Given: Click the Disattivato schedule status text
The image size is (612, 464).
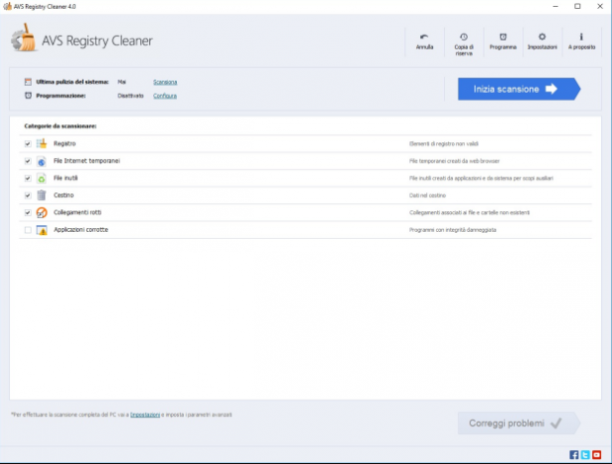Looking at the screenshot, I should pos(131,96).
